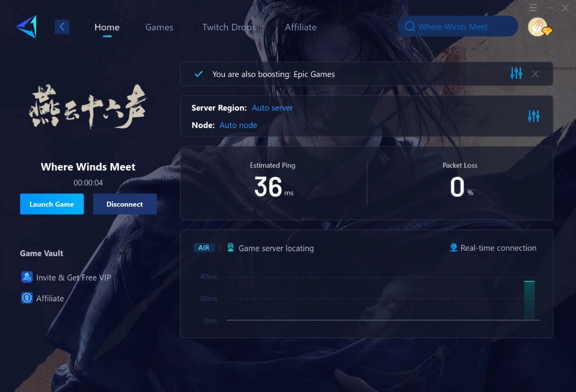576x392 pixels.
Task: Change the Auto node selection
Action: tap(238, 125)
